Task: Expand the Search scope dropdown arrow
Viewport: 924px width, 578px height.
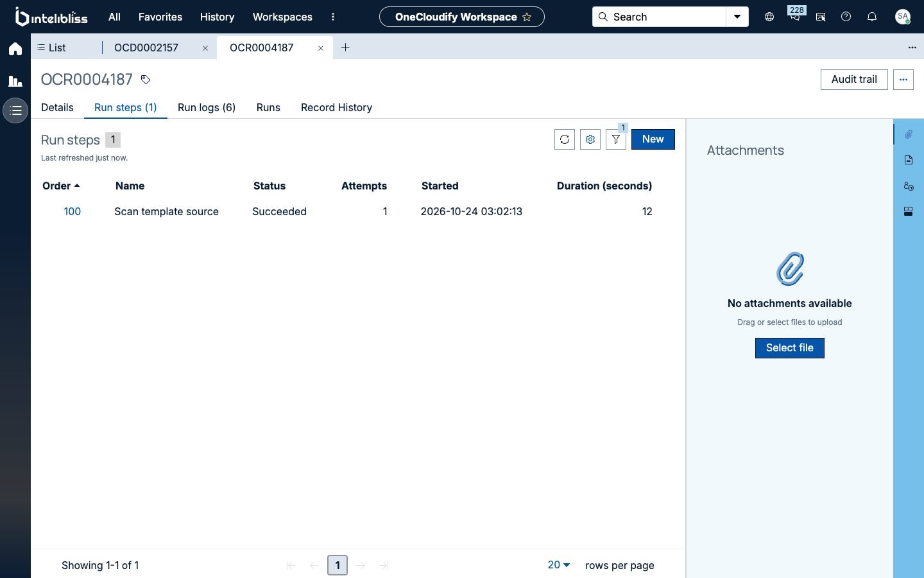Action: coord(737,17)
